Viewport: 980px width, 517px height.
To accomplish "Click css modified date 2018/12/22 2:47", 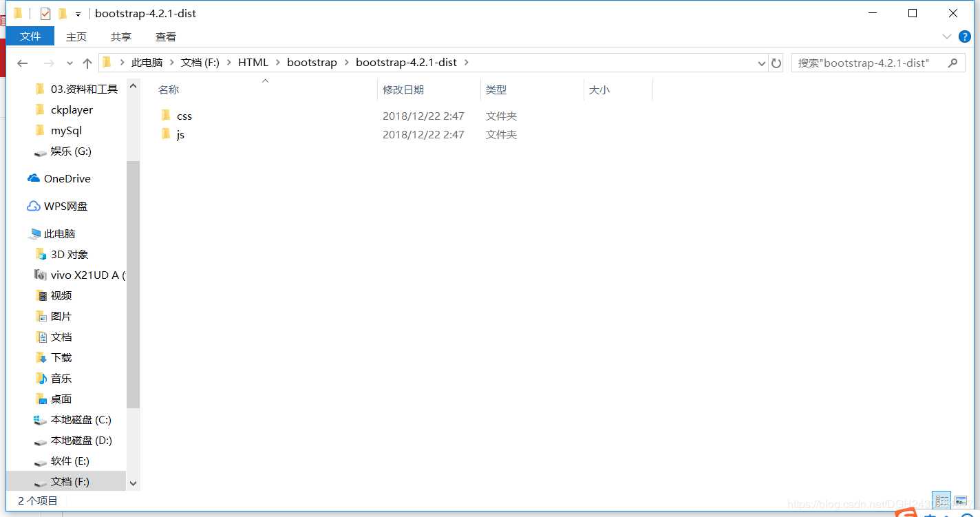I will click(423, 116).
